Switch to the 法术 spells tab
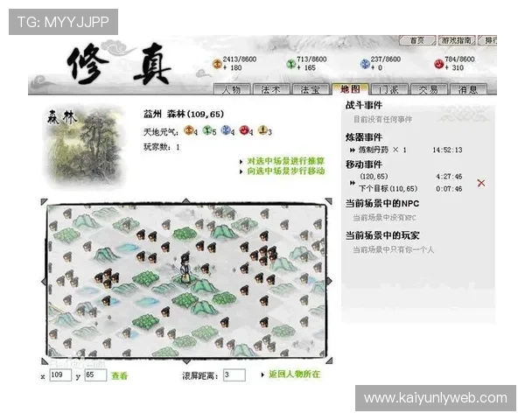 [x=271, y=89]
